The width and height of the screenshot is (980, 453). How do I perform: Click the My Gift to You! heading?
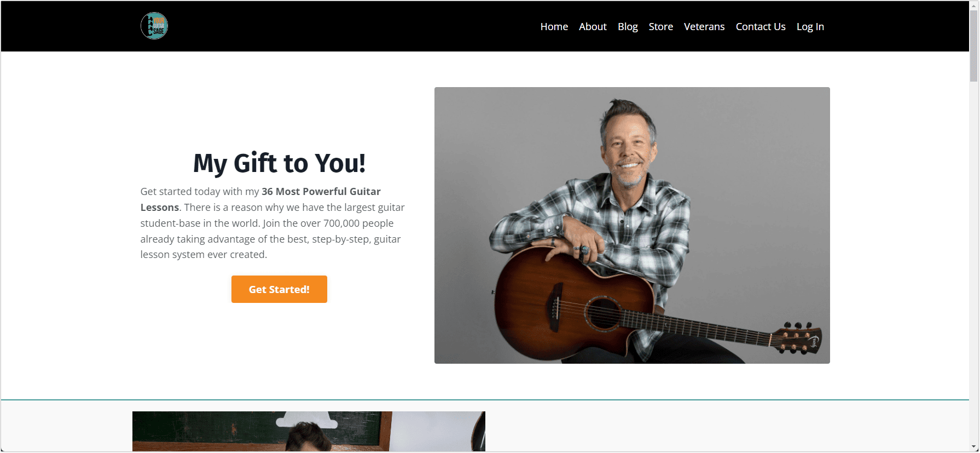point(279,163)
